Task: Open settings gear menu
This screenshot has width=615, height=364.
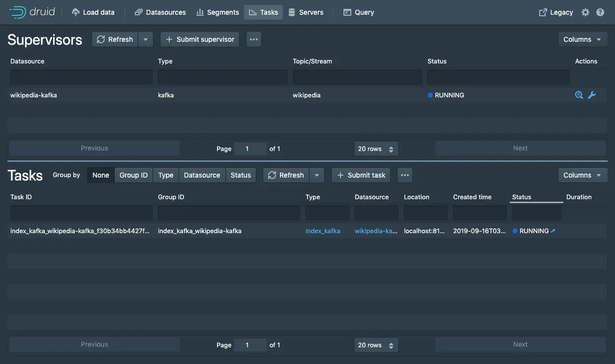Action: pos(585,12)
